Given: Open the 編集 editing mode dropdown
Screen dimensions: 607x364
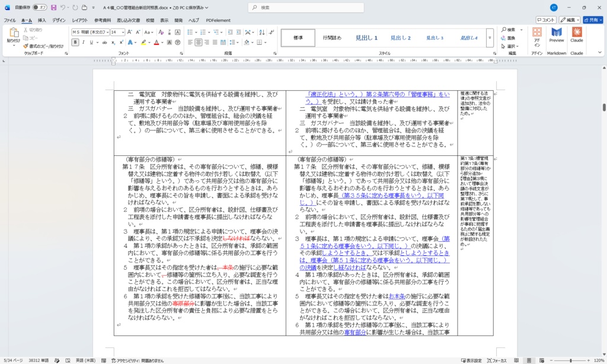Looking at the screenshot, I should tap(570, 20).
